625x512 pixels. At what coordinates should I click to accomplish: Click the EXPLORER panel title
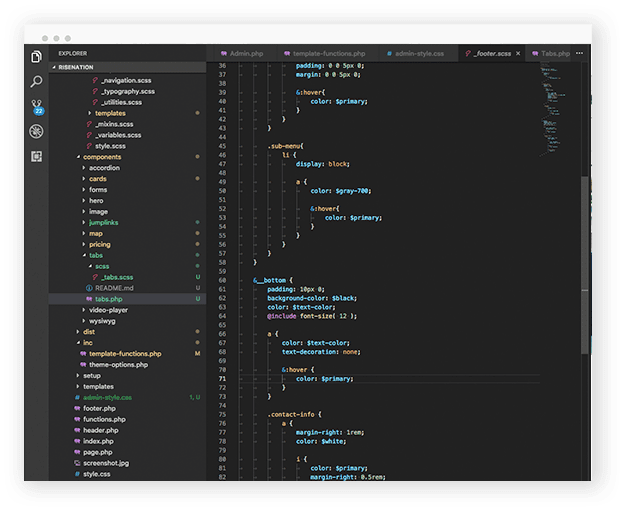tap(73, 53)
